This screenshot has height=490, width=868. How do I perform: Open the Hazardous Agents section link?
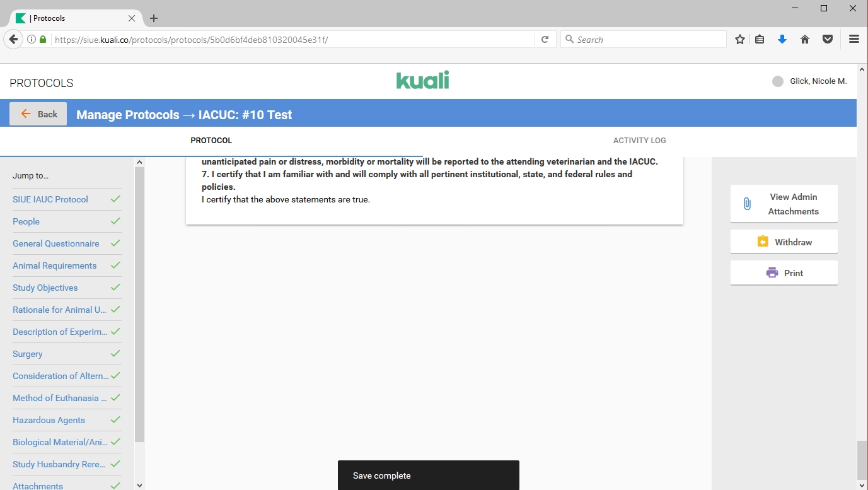pyautogui.click(x=49, y=420)
